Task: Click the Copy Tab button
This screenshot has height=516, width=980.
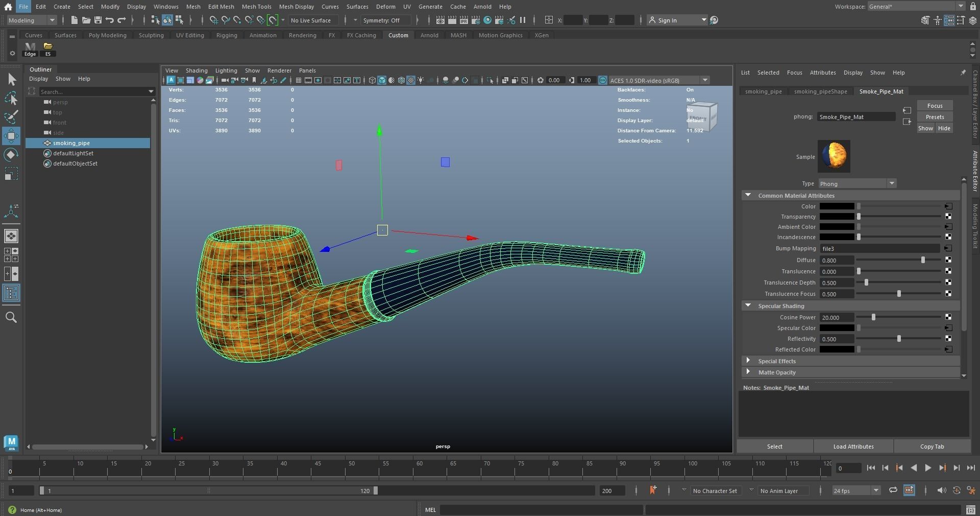Action: [x=932, y=447]
